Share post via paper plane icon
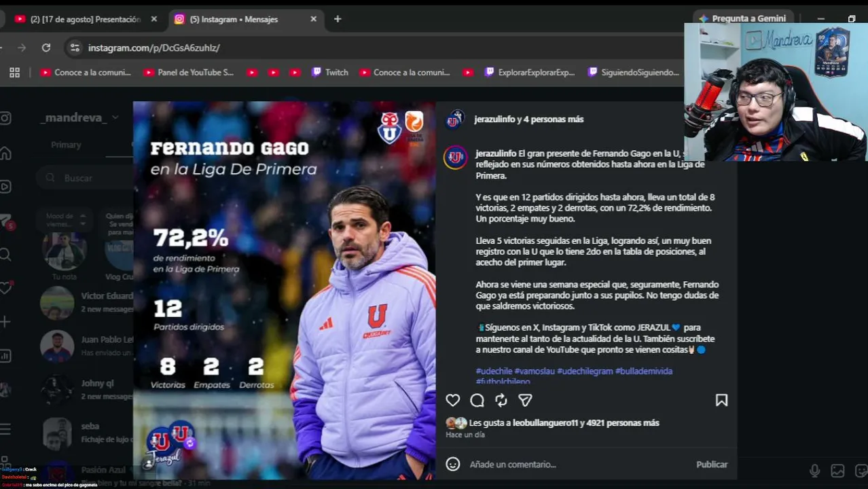 (525, 401)
